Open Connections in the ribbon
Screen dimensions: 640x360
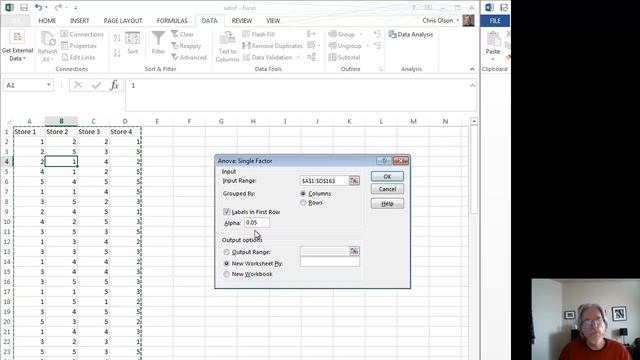pos(82,34)
